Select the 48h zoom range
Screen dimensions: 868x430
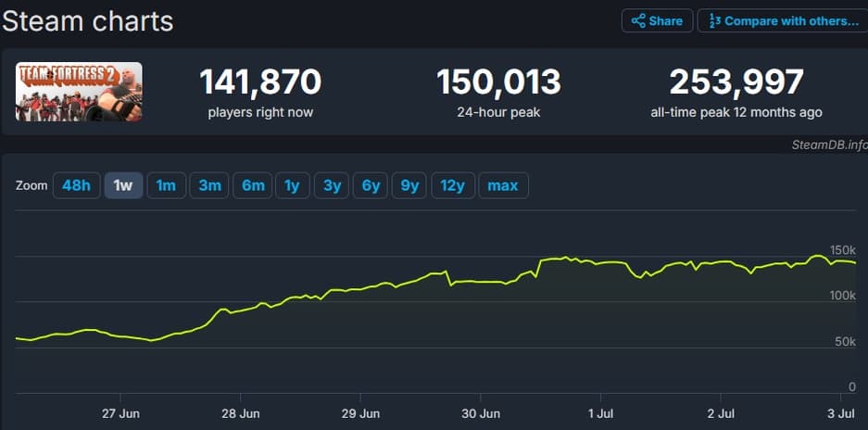click(x=76, y=185)
